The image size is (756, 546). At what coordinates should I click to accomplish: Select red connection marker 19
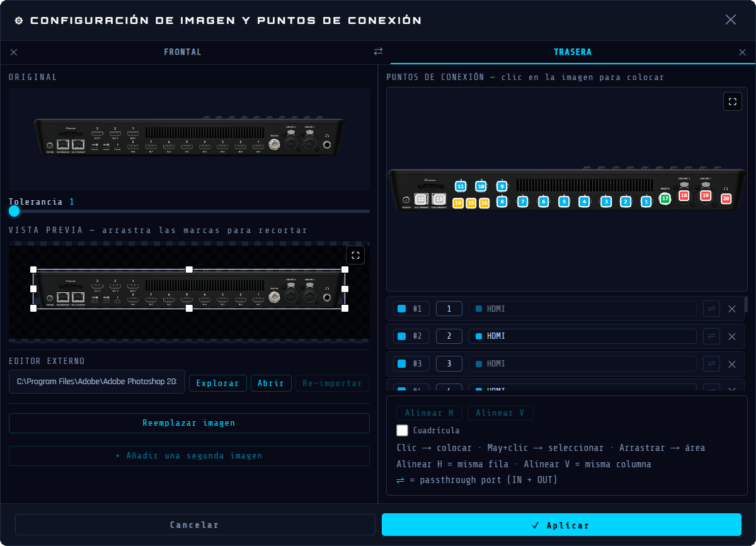(x=705, y=196)
